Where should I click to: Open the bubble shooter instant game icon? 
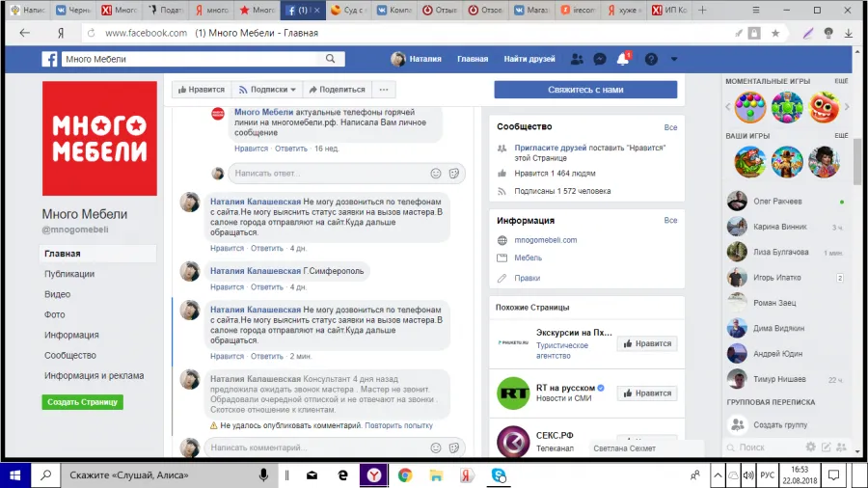pyautogui.click(x=750, y=107)
